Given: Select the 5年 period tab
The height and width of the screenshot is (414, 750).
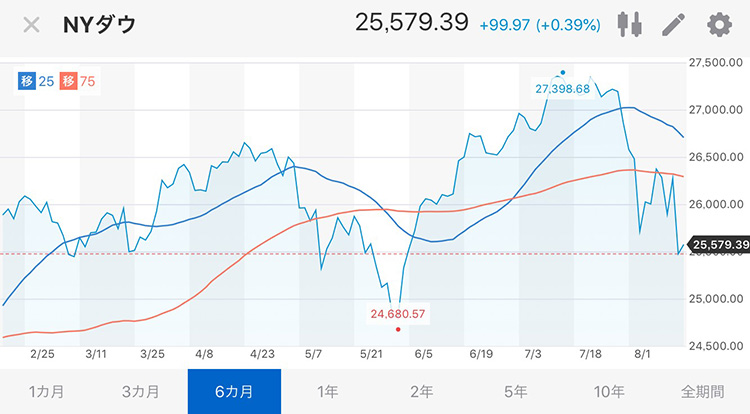Looking at the screenshot, I should click(x=515, y=392).
